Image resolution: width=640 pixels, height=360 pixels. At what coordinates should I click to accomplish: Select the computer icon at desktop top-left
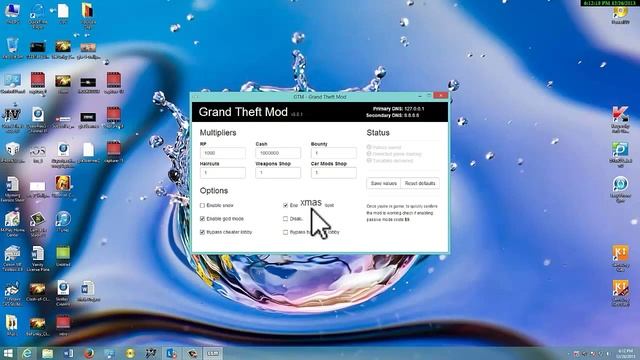[12, 13]
